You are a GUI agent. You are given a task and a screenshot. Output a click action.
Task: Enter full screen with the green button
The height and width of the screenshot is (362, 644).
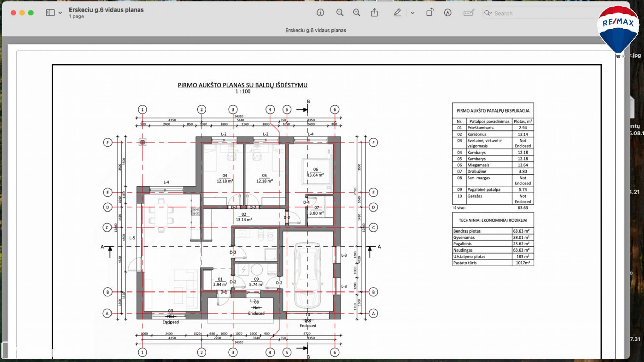(31, 13)
